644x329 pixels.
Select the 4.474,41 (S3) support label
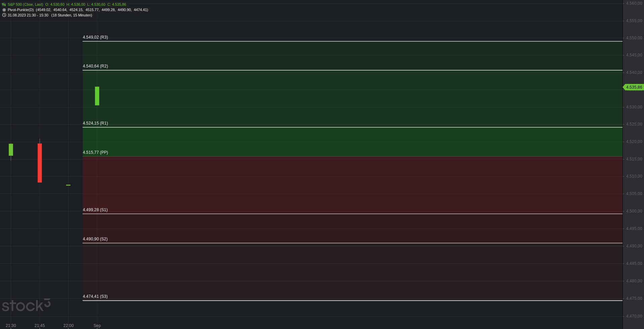pos(95,296)
